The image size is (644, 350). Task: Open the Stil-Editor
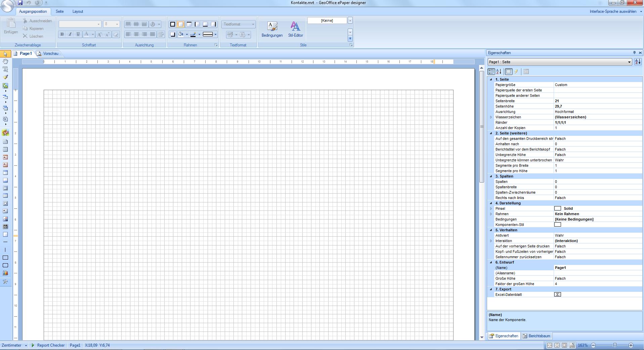[x=295, y=29]
